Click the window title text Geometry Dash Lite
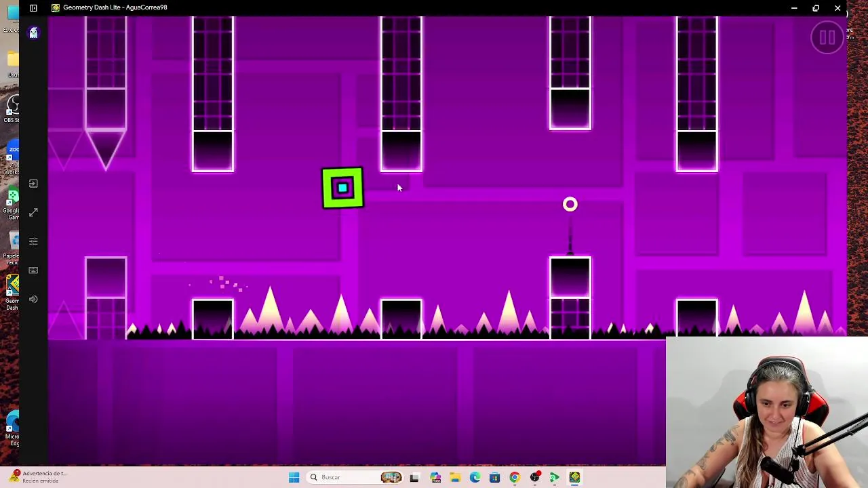This screenshot has width=868, height=488. [x=115, y=7]
